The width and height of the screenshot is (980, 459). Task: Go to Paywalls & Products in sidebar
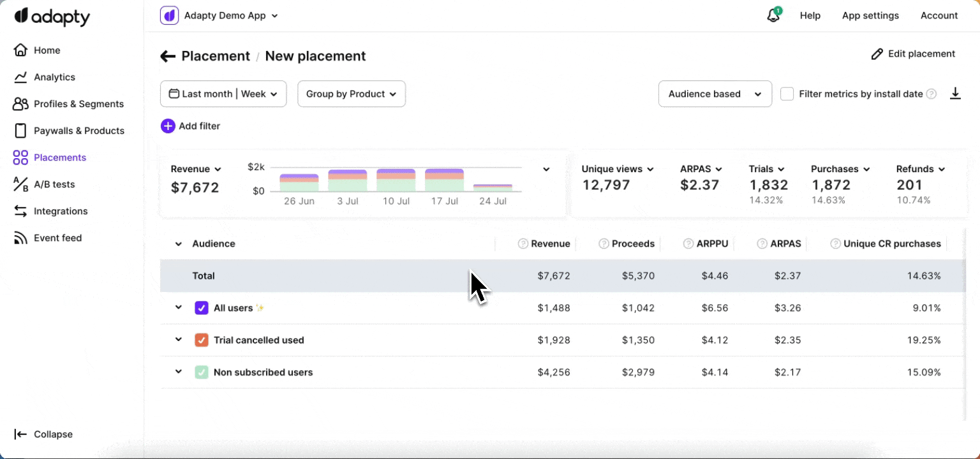[78, 131]
